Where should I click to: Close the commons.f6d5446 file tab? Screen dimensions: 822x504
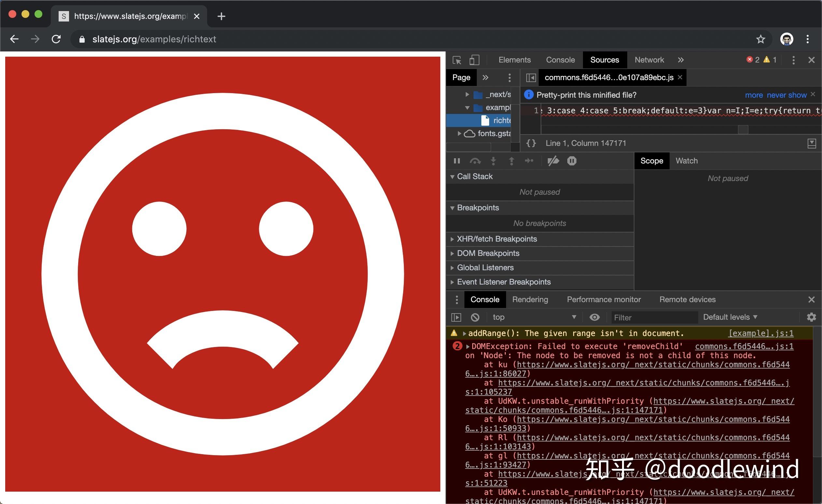pyautogui.click(x=680, y=77)
